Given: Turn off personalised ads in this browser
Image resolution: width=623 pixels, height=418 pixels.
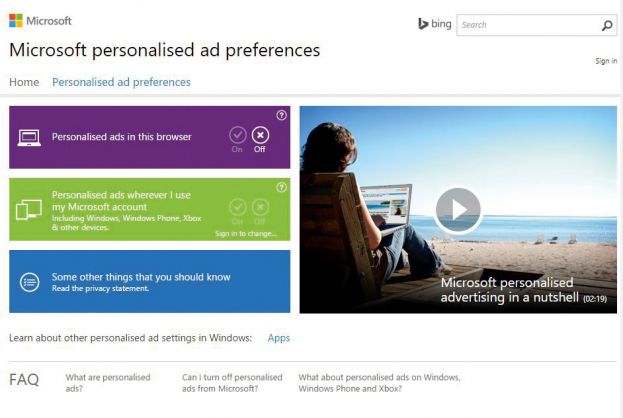Looking at the screenshot, I should click(260, 135).
